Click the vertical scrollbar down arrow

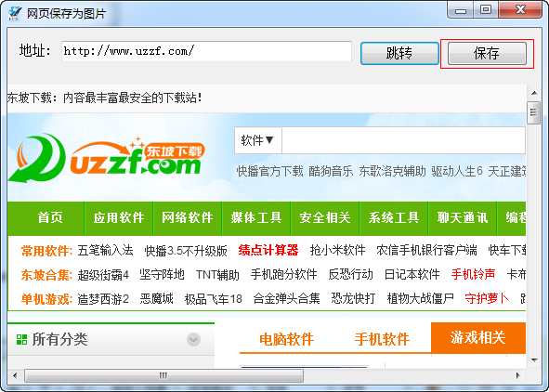[534, 360]
